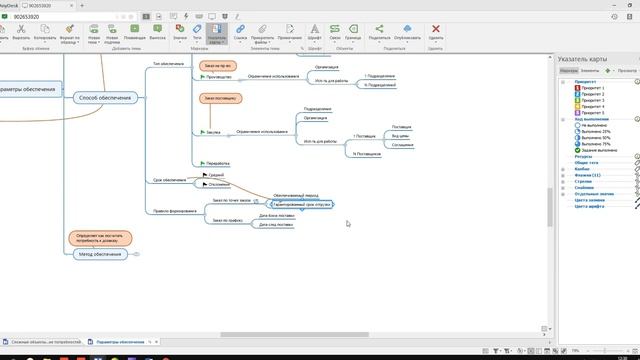The width and height of the screenshot is (640, 360).
Task: Click the AnyDesk keyboard icon
Action: 199,16
